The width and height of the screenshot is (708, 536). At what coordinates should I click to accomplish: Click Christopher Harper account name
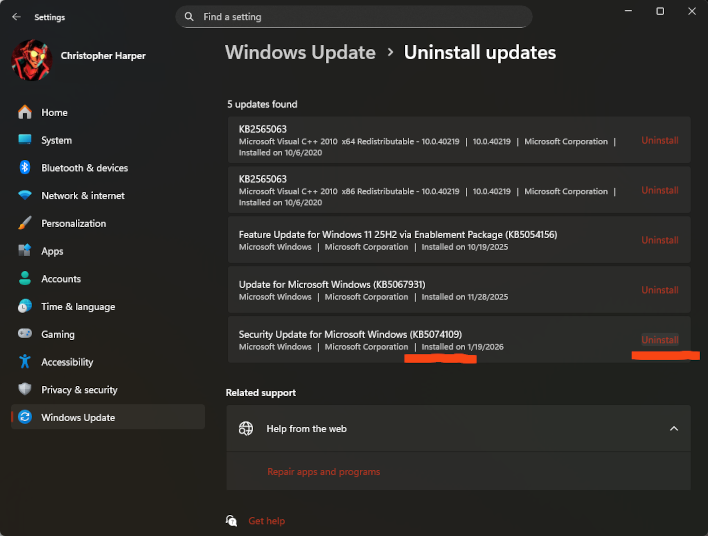point(103,56)
